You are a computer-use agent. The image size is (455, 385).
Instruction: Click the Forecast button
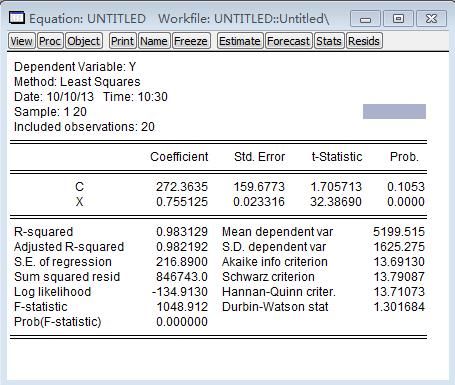[x=288, y=41]
